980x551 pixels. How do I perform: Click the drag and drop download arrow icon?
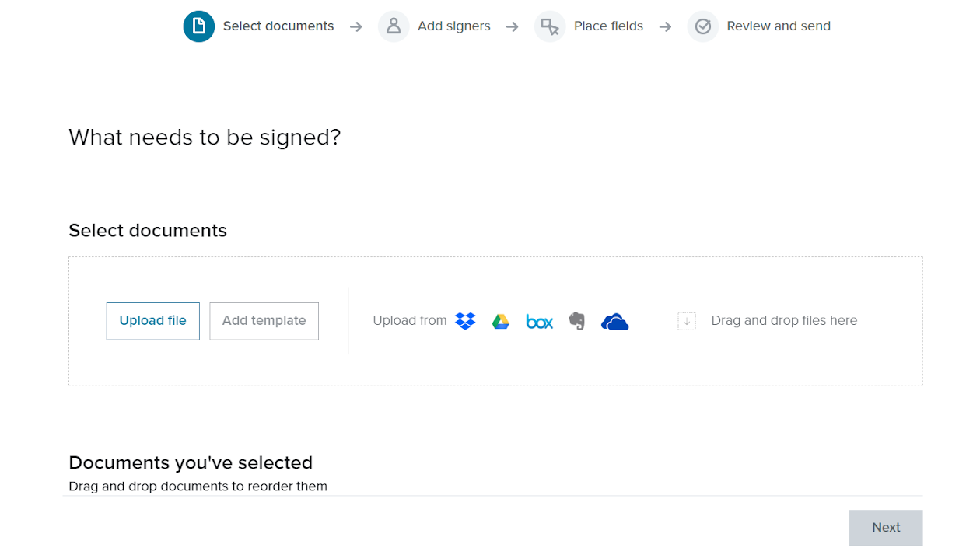[x=687, y=321]
